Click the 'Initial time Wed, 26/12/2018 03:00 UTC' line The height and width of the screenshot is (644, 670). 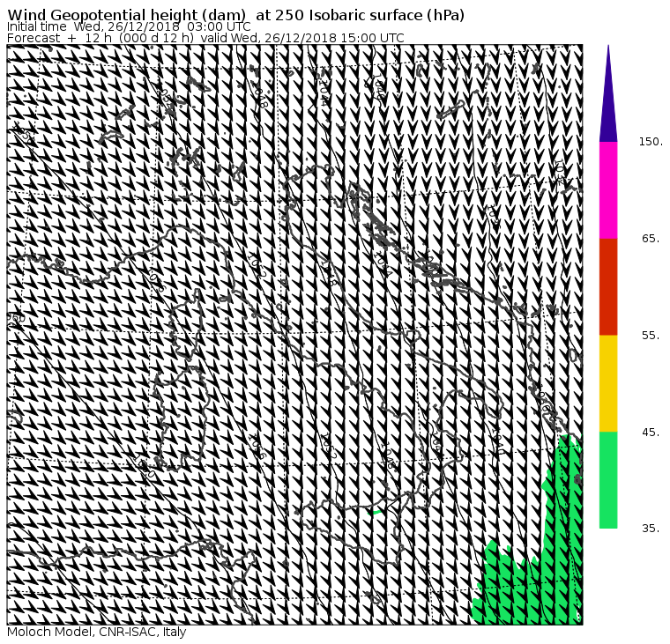point(129,27)
